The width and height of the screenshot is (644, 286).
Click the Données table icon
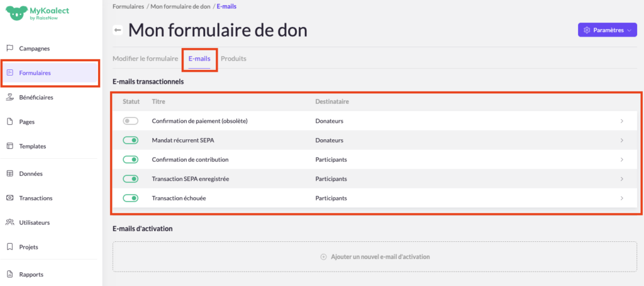point(9,174)
